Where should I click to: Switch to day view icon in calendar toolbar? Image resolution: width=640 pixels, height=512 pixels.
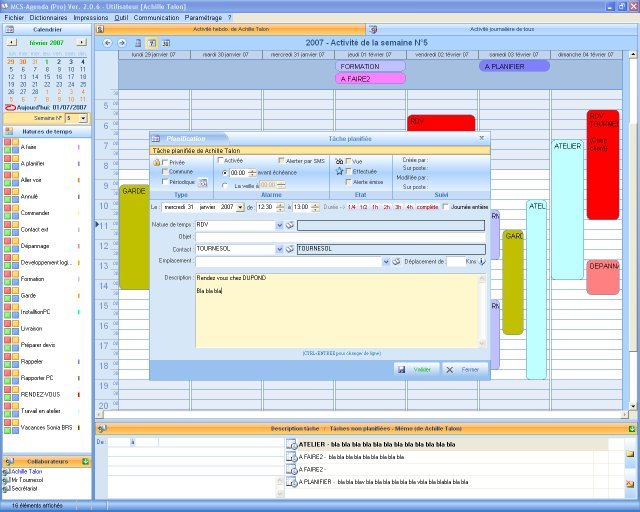138,43
